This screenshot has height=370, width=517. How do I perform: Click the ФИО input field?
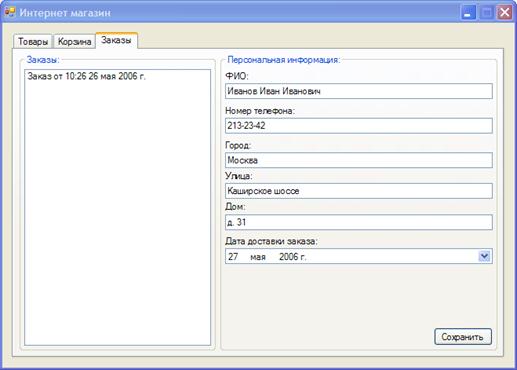click(x=359, y=91)
